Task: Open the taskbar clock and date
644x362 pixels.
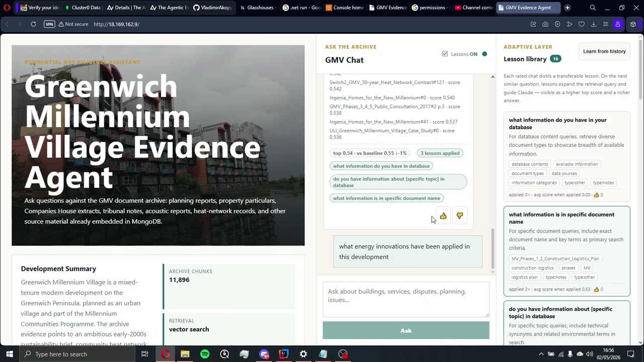Action: pyautogui.click(x=608, y=354)
